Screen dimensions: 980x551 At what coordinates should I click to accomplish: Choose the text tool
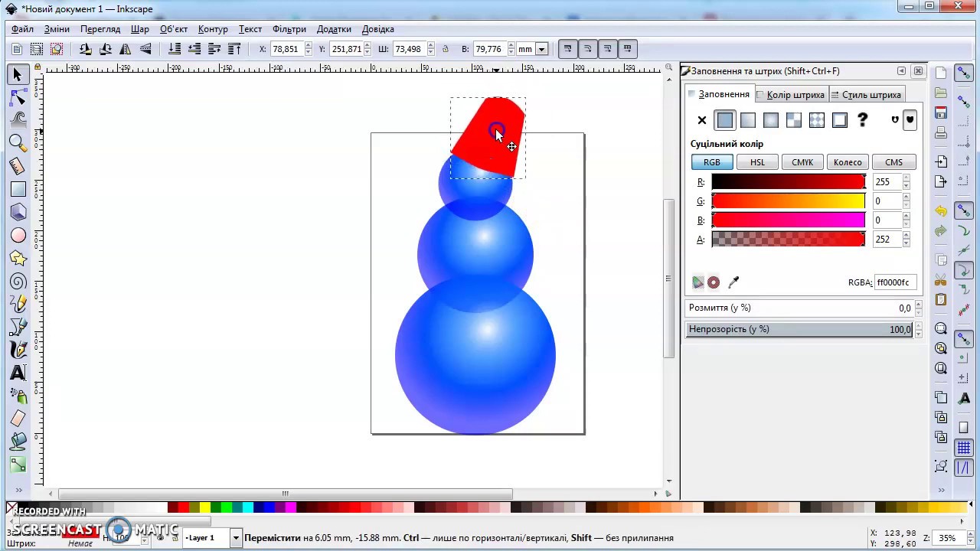click(18, 373)
